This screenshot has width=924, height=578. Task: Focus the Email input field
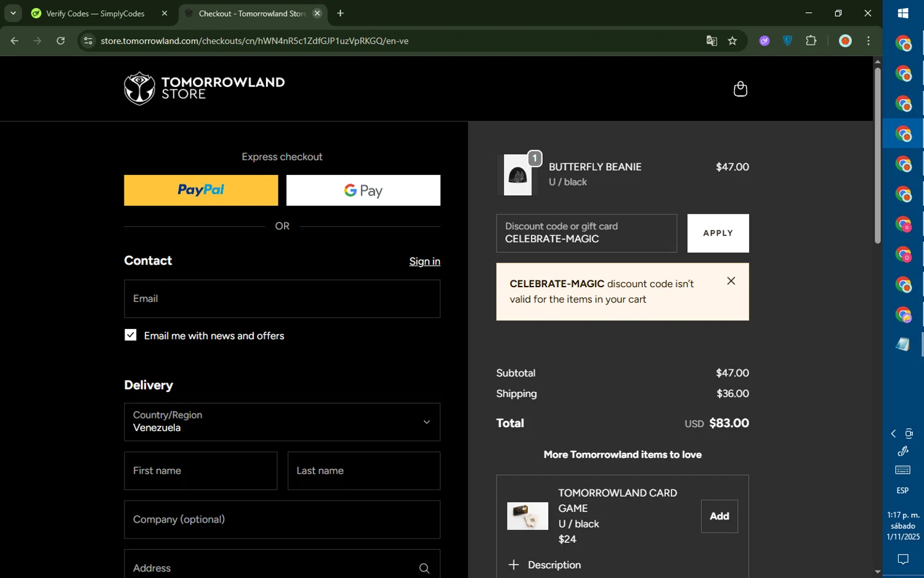(282, 299)
